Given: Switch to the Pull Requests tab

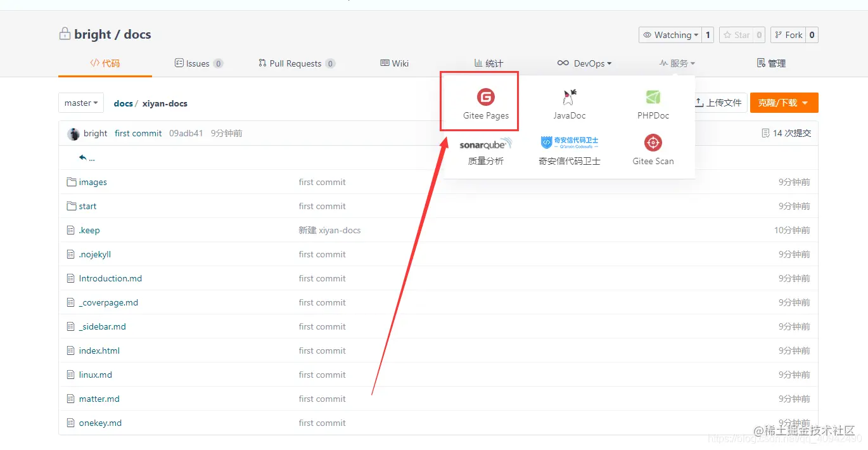Looking at the screenshot, I should (x=297, y=63).
